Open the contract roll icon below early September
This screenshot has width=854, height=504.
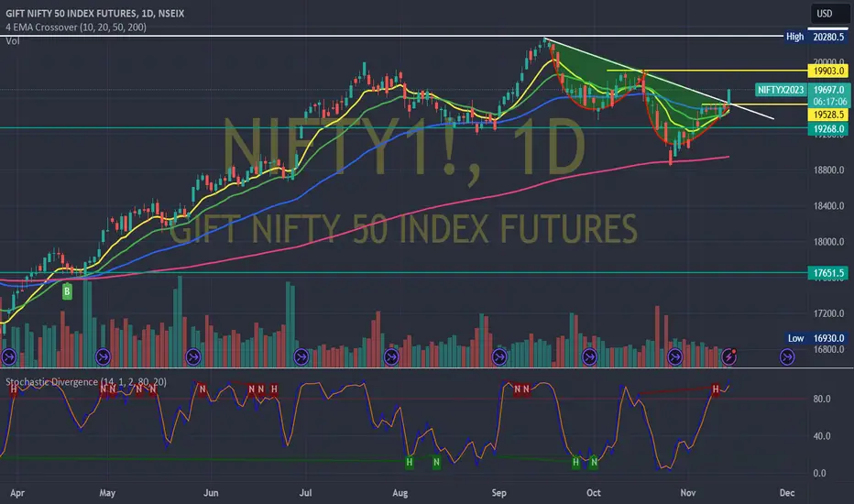coord(499,356)
